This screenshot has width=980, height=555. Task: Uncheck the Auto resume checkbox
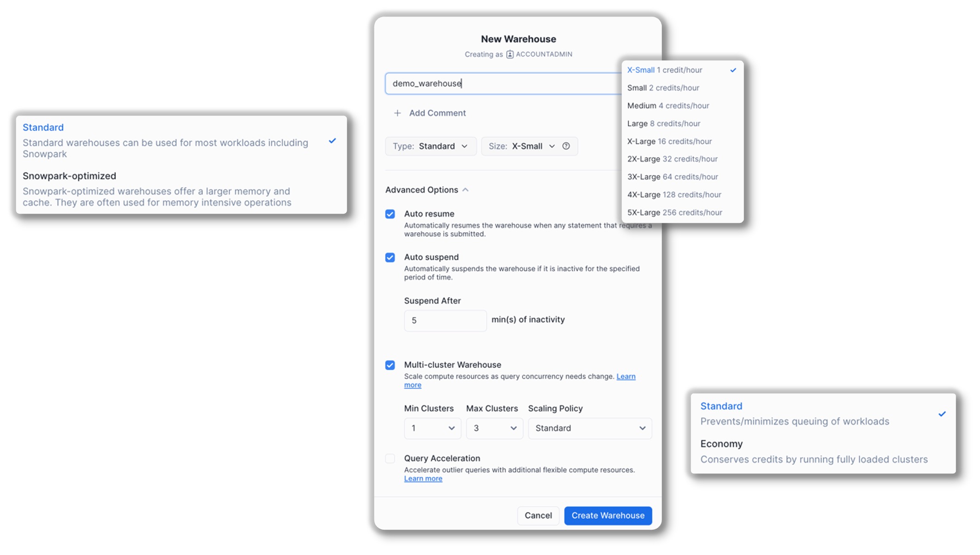coord(390,214)
